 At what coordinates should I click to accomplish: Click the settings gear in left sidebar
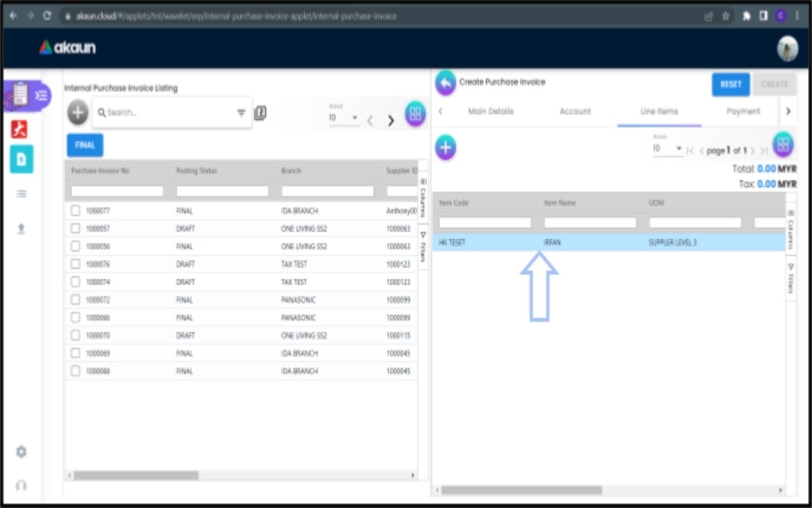coord(21,452)
